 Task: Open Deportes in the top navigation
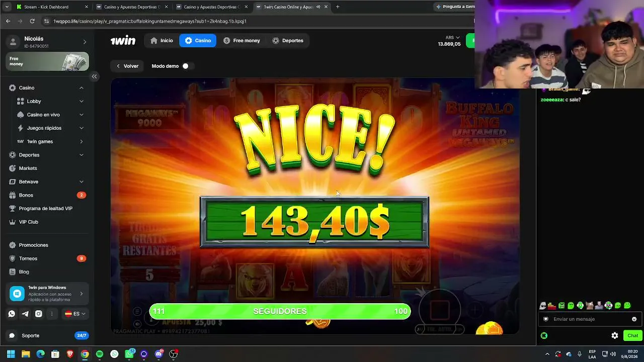coord(288,41)
